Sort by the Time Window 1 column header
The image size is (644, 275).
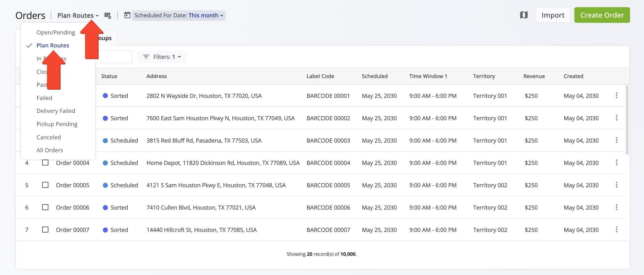click(x=428, y=76)
